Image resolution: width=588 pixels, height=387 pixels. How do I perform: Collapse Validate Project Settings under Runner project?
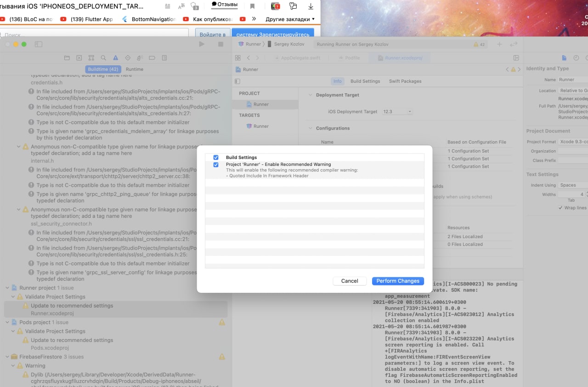tap(13, 297)
